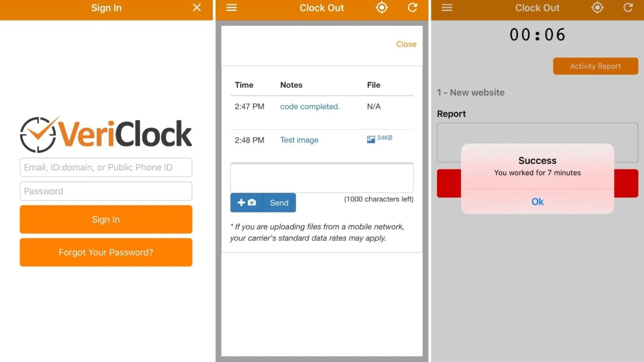Click the '(1000 characters left)' counter
This screenshot has width=644, height=362.
pyautogui.click(x=379, y=199)
